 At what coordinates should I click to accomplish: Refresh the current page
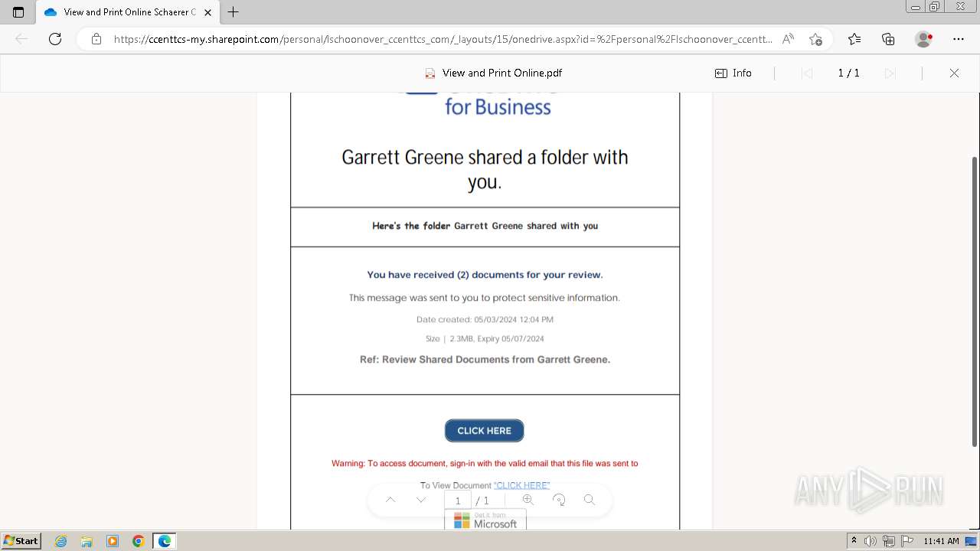point(55,39)
